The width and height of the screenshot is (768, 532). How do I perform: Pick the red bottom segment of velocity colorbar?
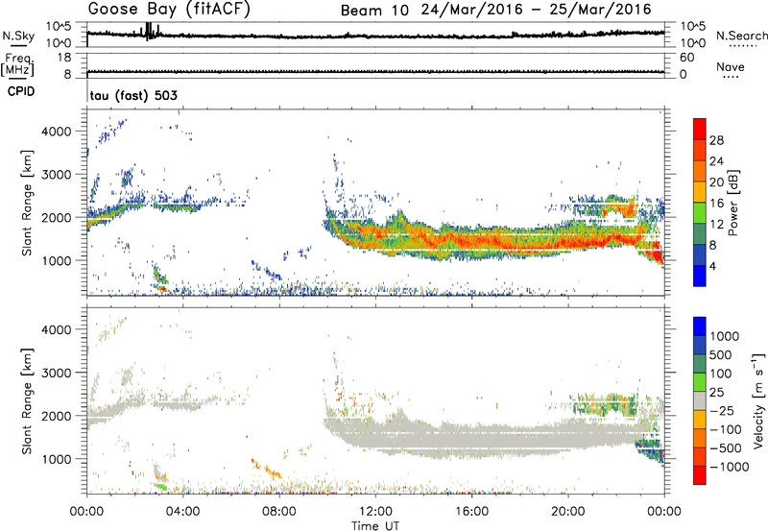700,475
